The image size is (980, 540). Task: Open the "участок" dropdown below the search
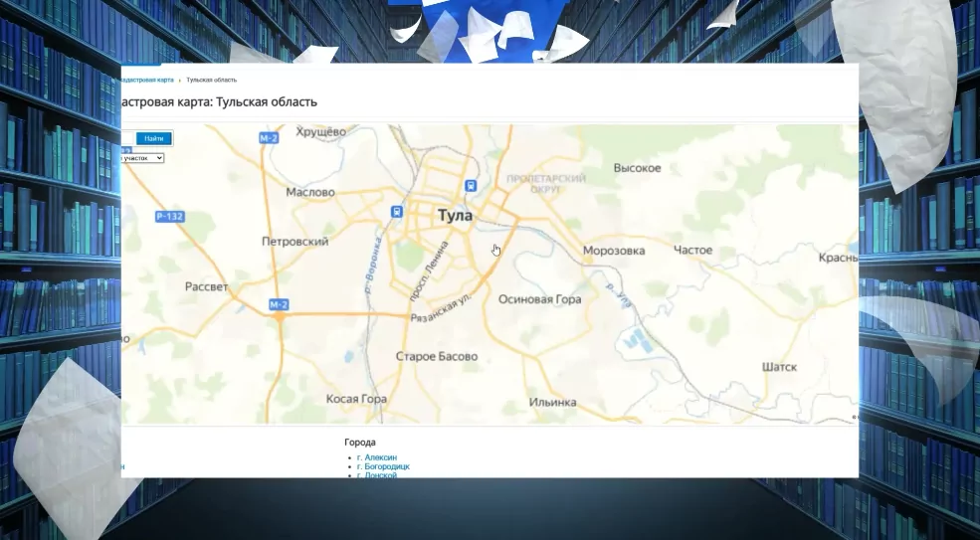pos(142,158)
